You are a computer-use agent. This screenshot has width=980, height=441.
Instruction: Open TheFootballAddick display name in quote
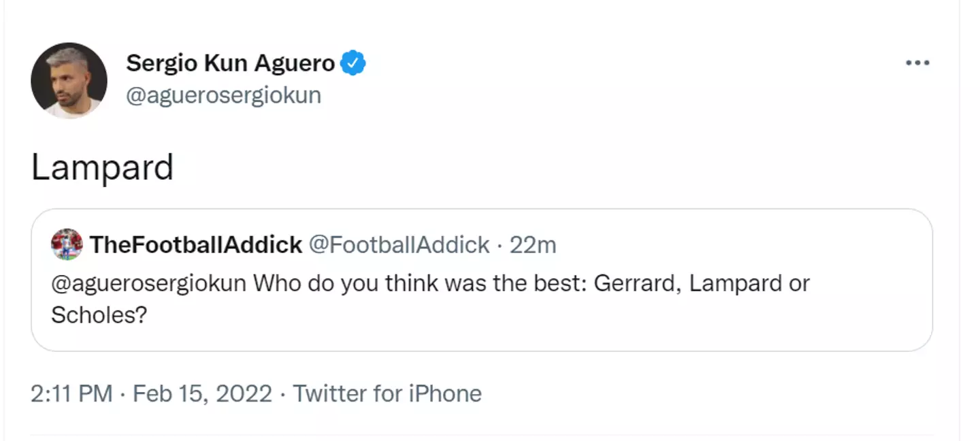pyautogui.click(x=196, y=245)
